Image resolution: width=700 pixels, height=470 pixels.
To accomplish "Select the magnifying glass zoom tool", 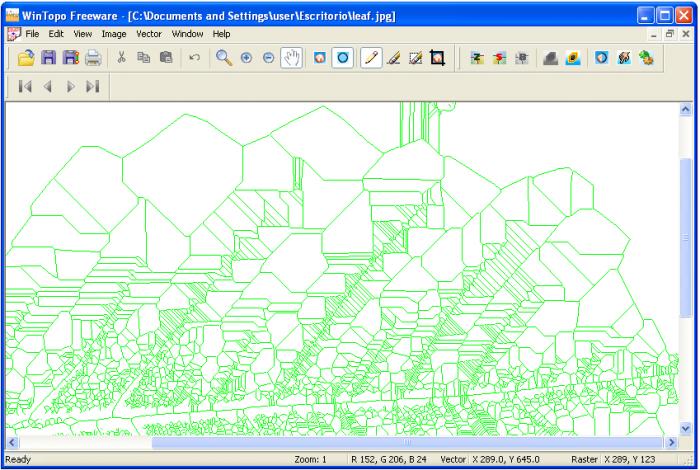I will 224,58.
